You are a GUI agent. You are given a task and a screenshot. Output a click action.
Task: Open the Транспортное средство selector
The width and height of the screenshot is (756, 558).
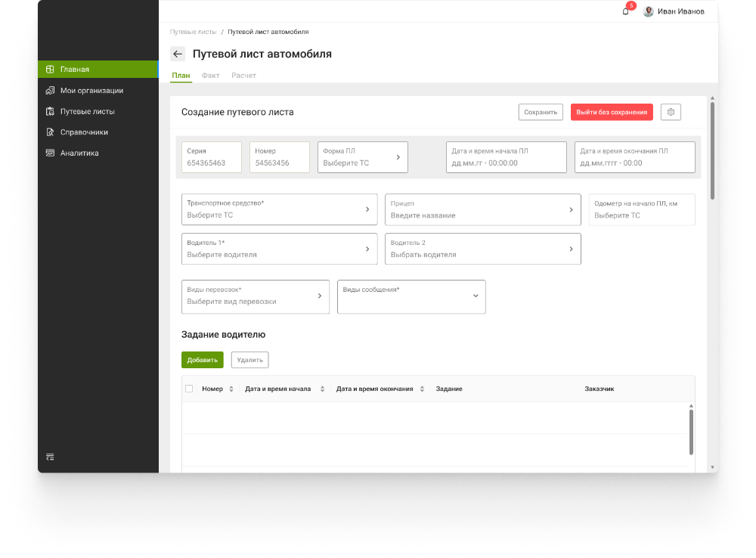pyautogui.click(x=279, y=209)
